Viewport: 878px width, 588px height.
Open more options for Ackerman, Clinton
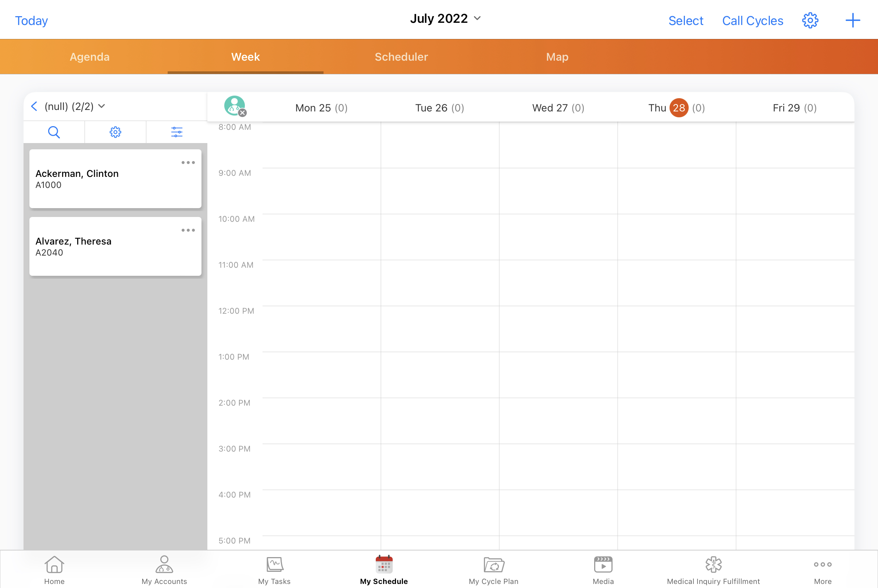[x=188, y=163]
